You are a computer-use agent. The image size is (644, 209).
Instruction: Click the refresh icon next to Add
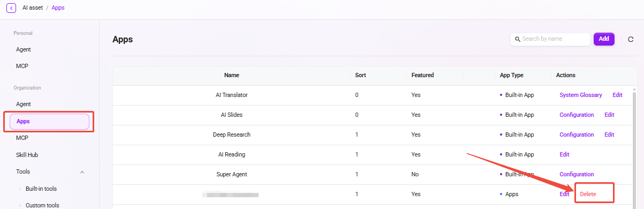(631, 39)
